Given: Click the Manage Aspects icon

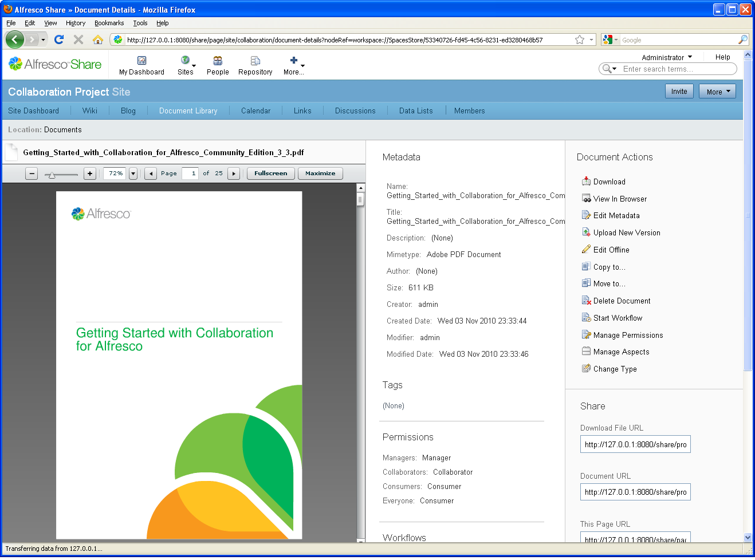Looking at the screenshot, I should 586,352.
